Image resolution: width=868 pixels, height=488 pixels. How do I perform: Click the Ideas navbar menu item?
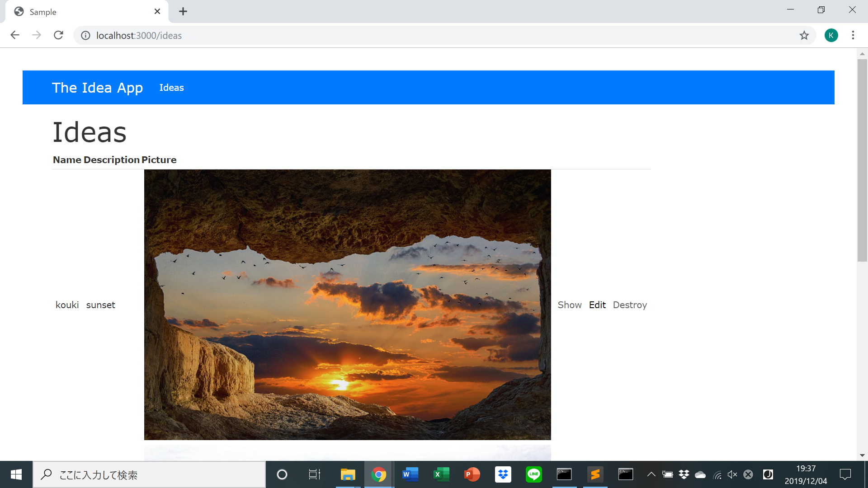[171, 88]
